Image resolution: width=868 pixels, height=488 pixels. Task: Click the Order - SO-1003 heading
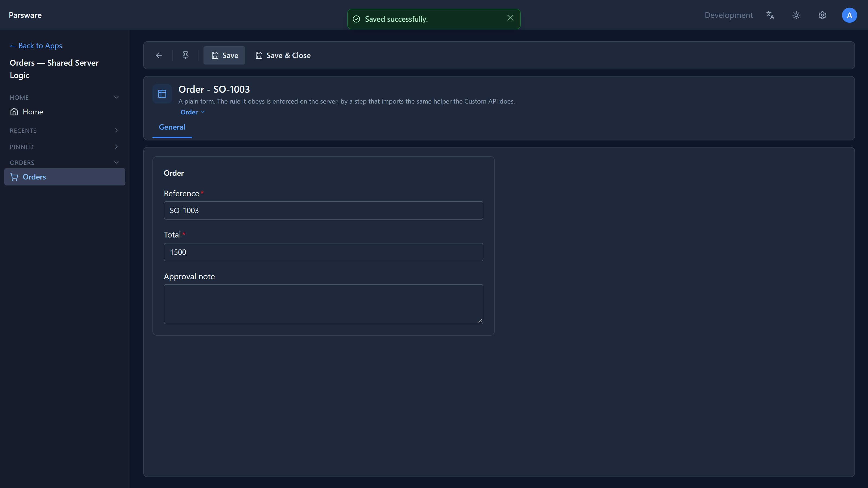[x=214, y=89]
